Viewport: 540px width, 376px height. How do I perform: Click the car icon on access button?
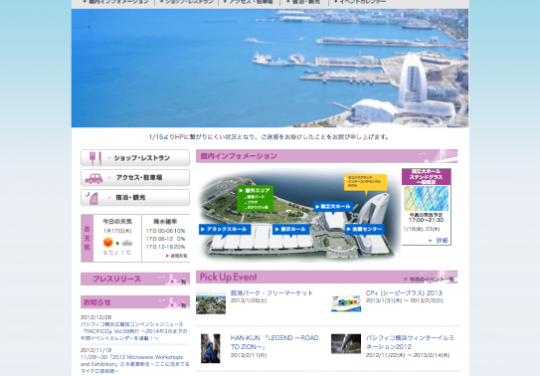pyautogui.click(x=94, y=178)
